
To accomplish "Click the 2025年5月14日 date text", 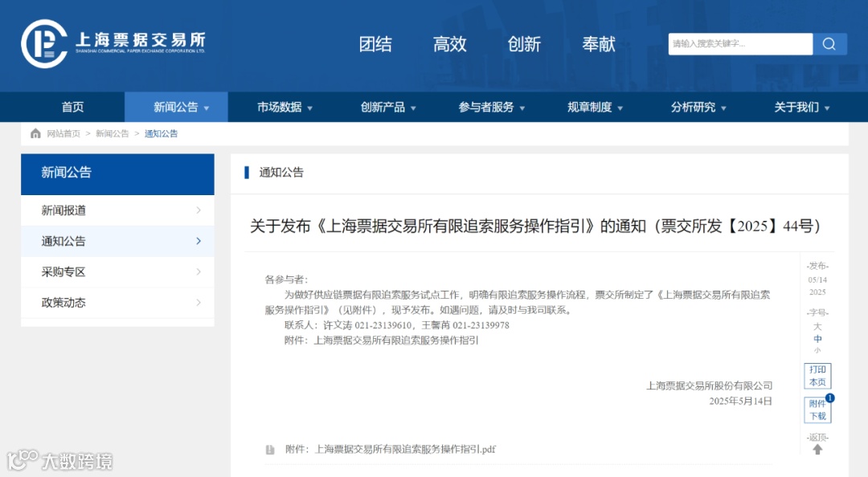I will coord(741,401).
